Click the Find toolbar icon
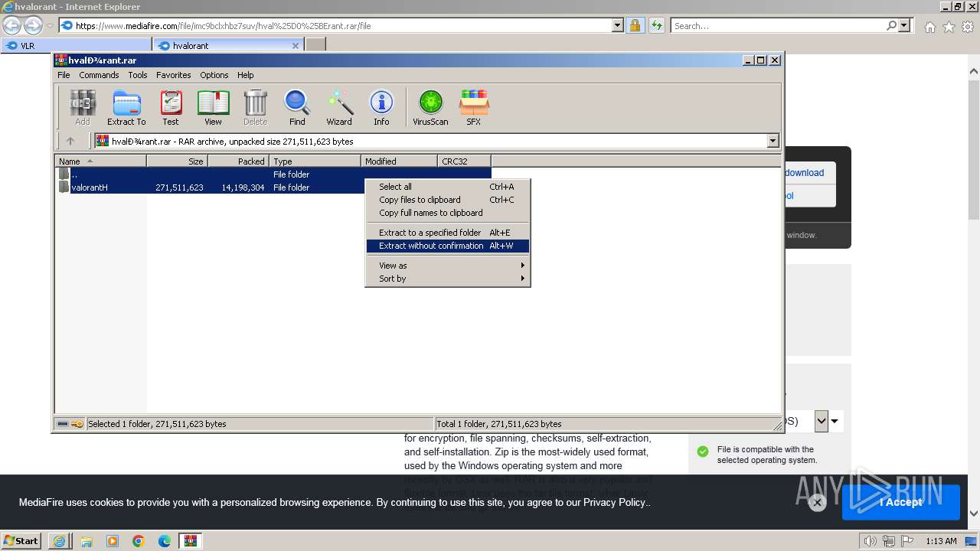The image size is (980, 551). click(297, 107)
